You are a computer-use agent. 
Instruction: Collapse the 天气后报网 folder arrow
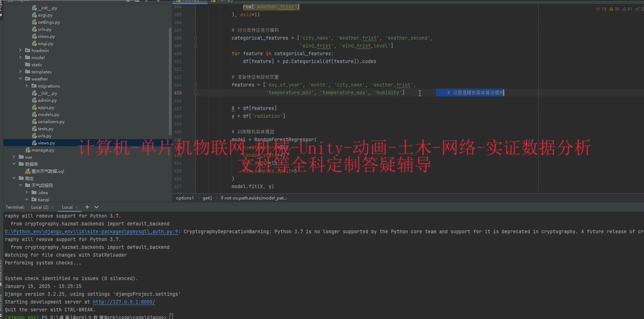[21, 186]
